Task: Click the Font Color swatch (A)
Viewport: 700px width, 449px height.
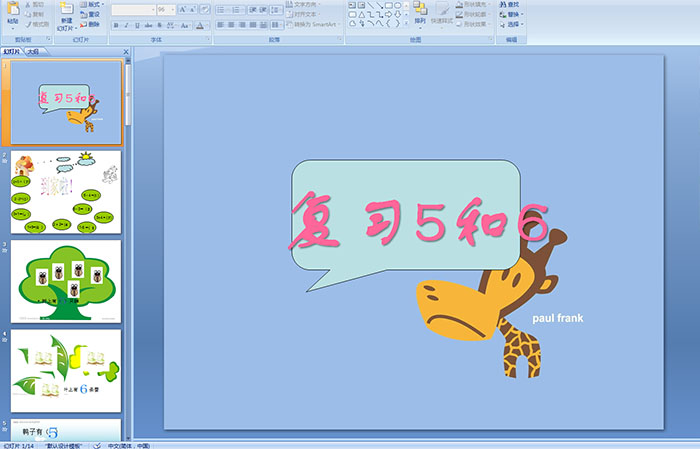Action: tap(200, 25)
